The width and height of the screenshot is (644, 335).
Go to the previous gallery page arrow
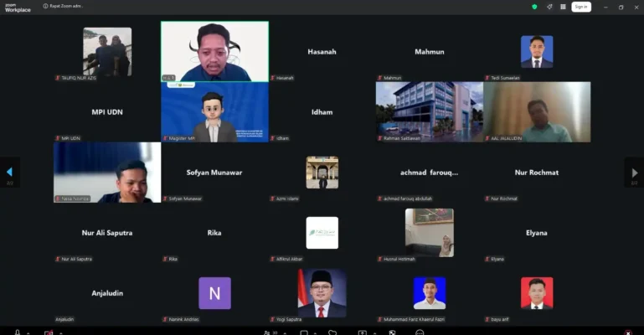click(10, 173)
